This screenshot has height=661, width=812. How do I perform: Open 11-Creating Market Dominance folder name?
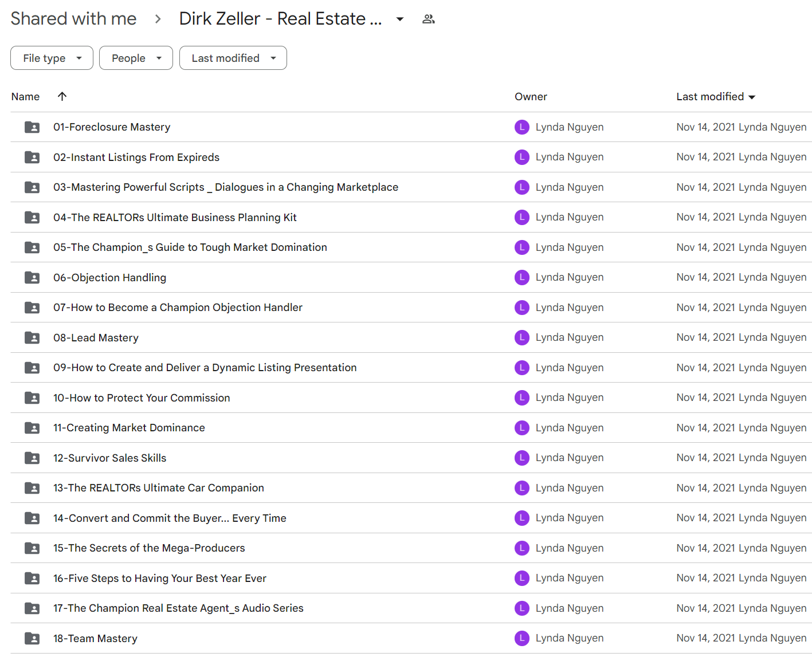pos(129,428)
